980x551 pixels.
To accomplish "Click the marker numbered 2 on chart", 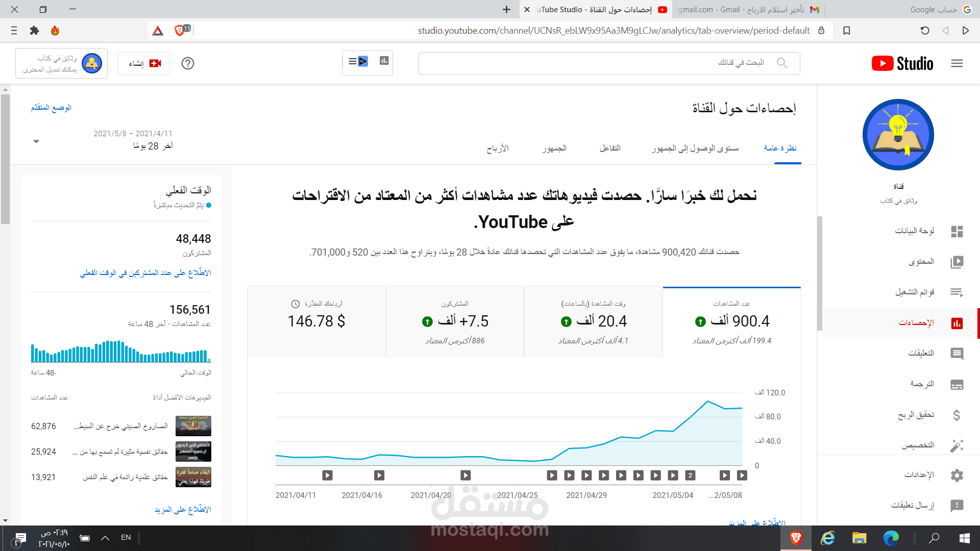I will point(690,475).
